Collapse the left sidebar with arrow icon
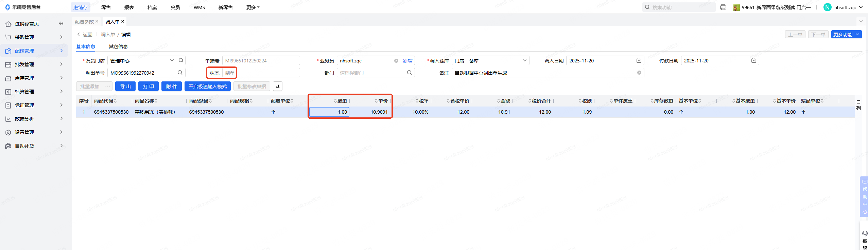The image size is (868, 250). tap(61, 23)
